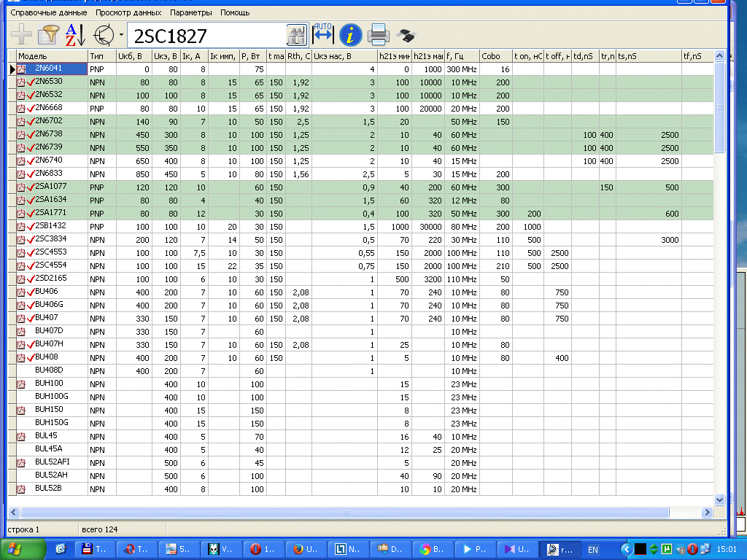Click the transistor symbol type icon

104,35
